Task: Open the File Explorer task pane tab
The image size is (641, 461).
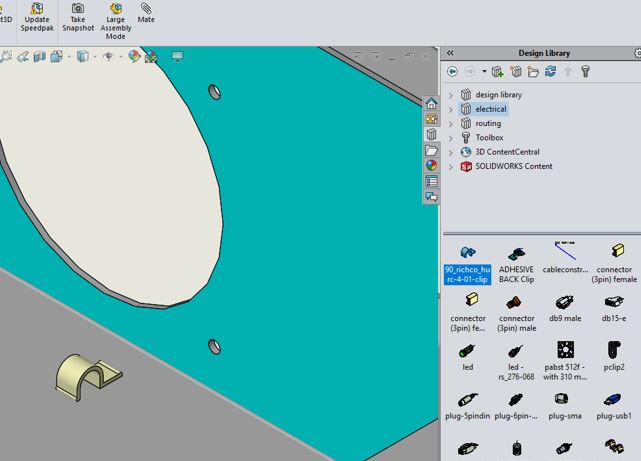Action: (431, 150)
